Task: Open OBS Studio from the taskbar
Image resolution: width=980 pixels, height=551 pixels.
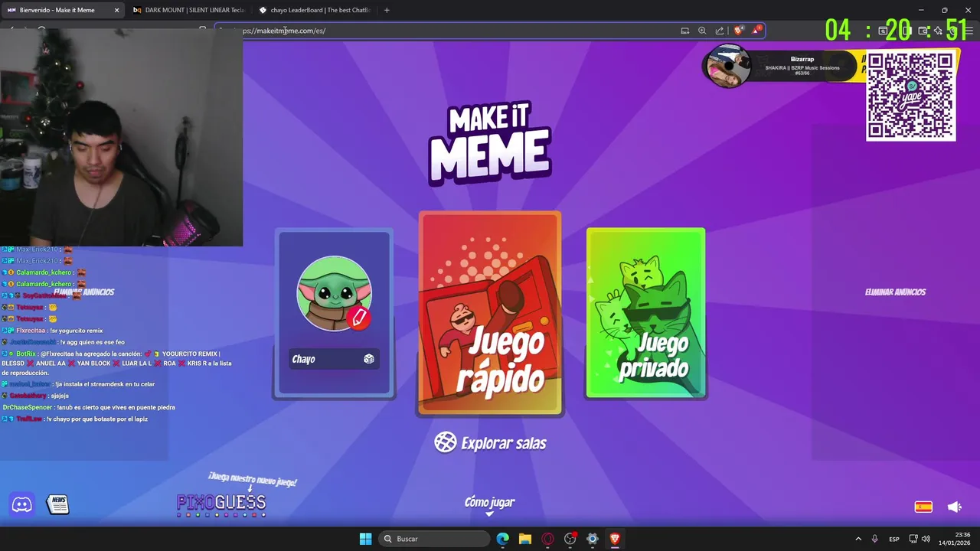Action: tap(570, 539)
